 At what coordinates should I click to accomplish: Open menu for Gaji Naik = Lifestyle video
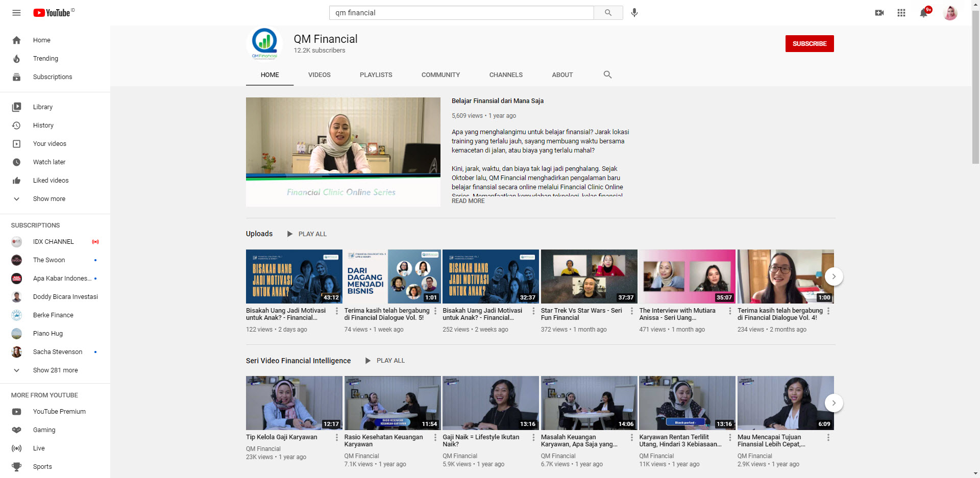click(533, 438)
